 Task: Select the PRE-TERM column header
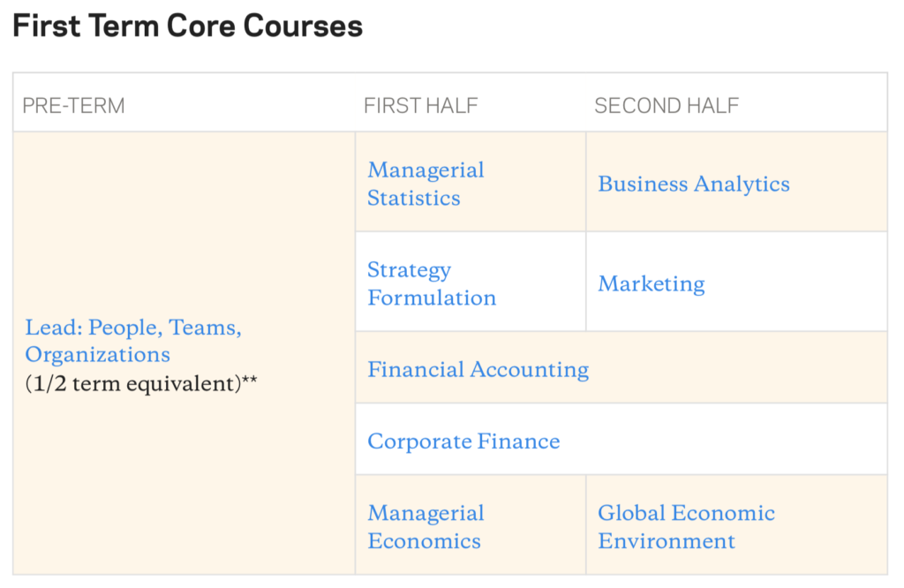[73, 105]
